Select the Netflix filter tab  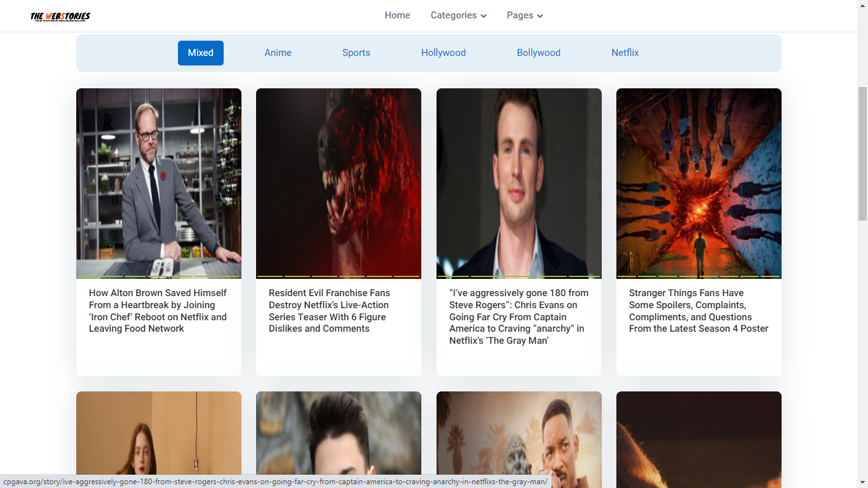pyautogui.click(x=625, y=53)
